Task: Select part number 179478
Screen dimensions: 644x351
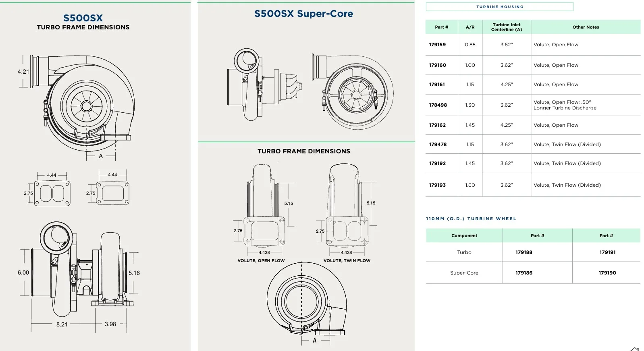Action: coord(438,145)
